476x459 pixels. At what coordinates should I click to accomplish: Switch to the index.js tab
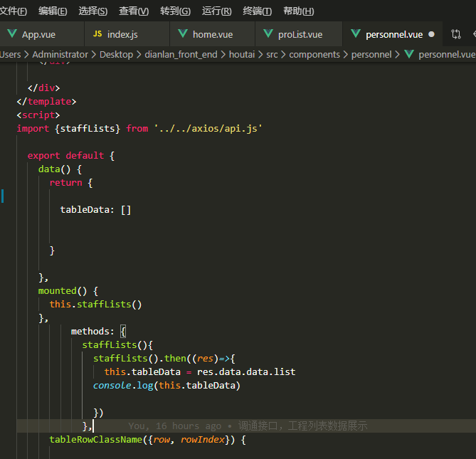[127, 34]
